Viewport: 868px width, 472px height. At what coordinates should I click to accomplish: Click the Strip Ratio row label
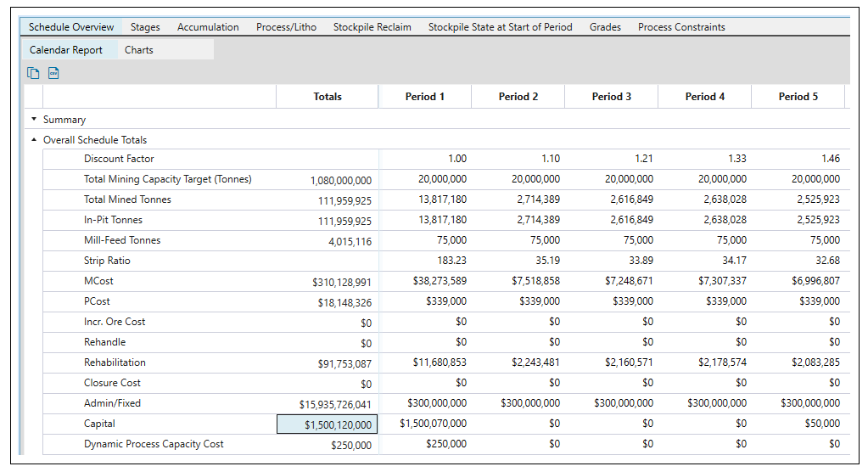107,261
